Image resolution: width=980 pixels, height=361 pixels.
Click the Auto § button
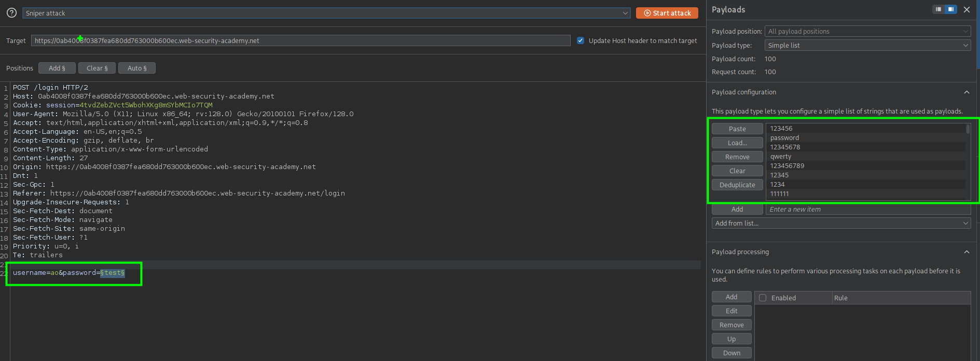click(137, 68)
